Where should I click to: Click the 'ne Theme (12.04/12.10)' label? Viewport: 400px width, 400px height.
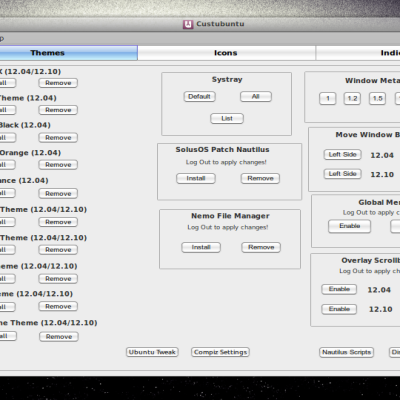pyautogui.click(x=48, y=323)
